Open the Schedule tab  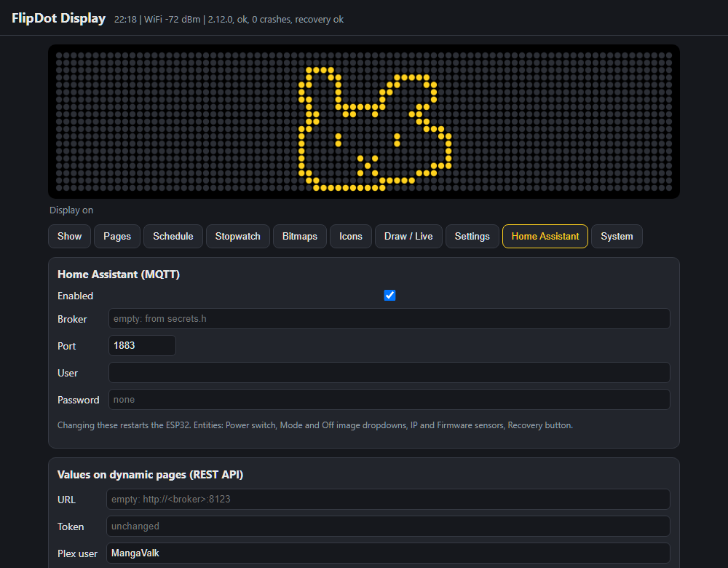click(x=173, y=237)
